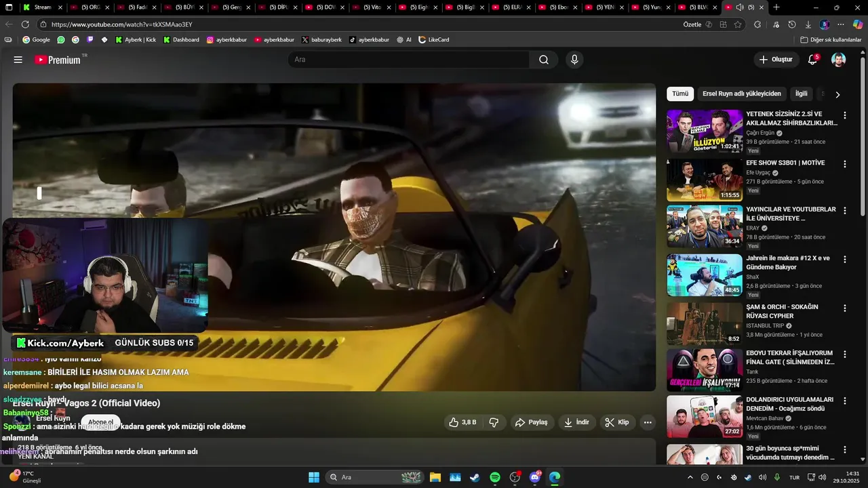Open options for EBOYU TEKRAR İFŞALIYORUM video
Image resolution: width=868 pixels, height=488 pixels.
(845, 354)
